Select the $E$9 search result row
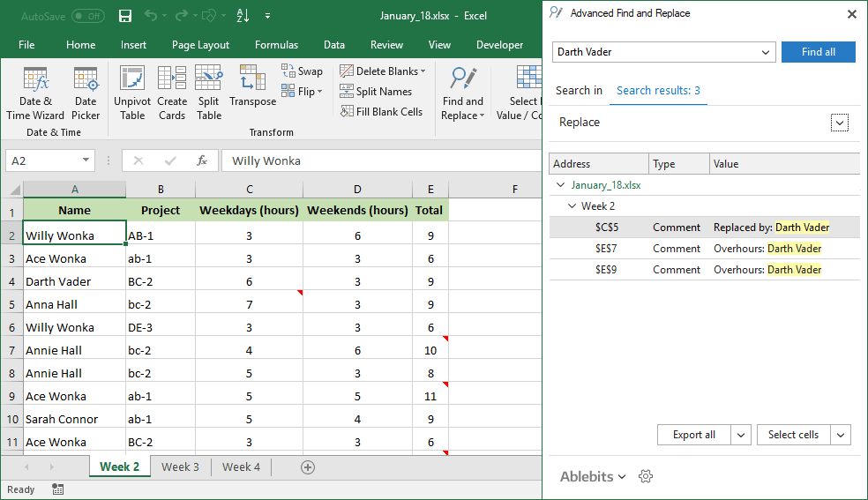This screenshot has width=868, height=500. (704, 269)
